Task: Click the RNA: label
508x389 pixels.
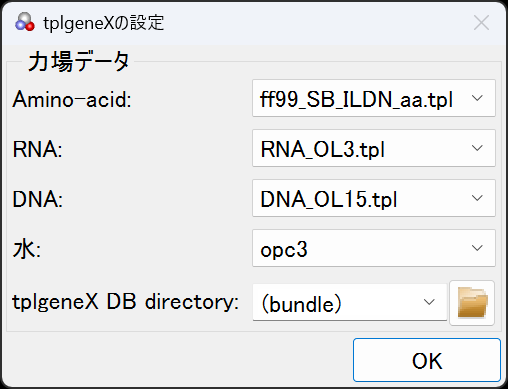Action: click(37, 149)
